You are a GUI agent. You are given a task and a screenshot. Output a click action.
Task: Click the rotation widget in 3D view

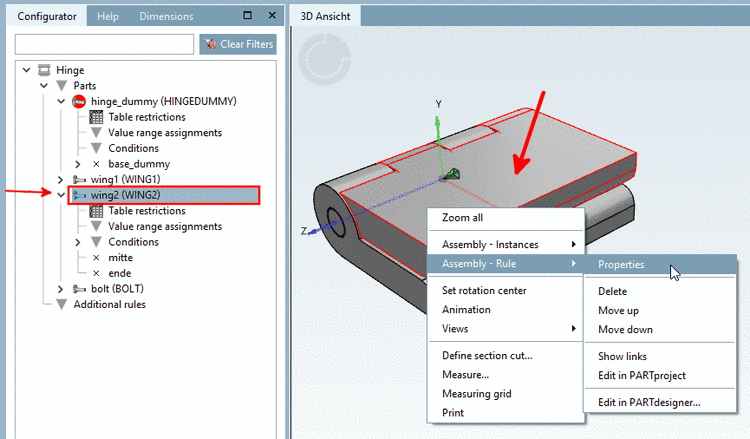pyautogui.click(x=325, y=59)
